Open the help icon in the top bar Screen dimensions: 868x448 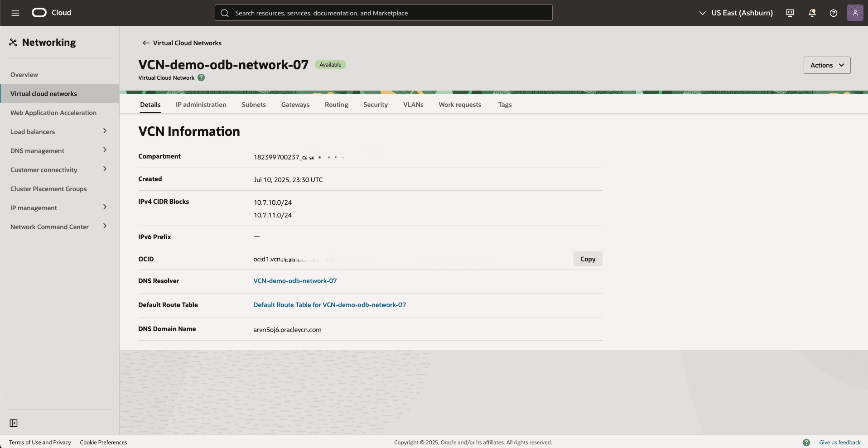click(x=833, y=13)
